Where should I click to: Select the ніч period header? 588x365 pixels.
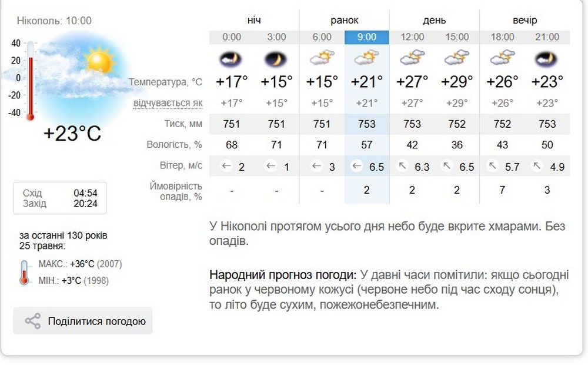(254, 20)
